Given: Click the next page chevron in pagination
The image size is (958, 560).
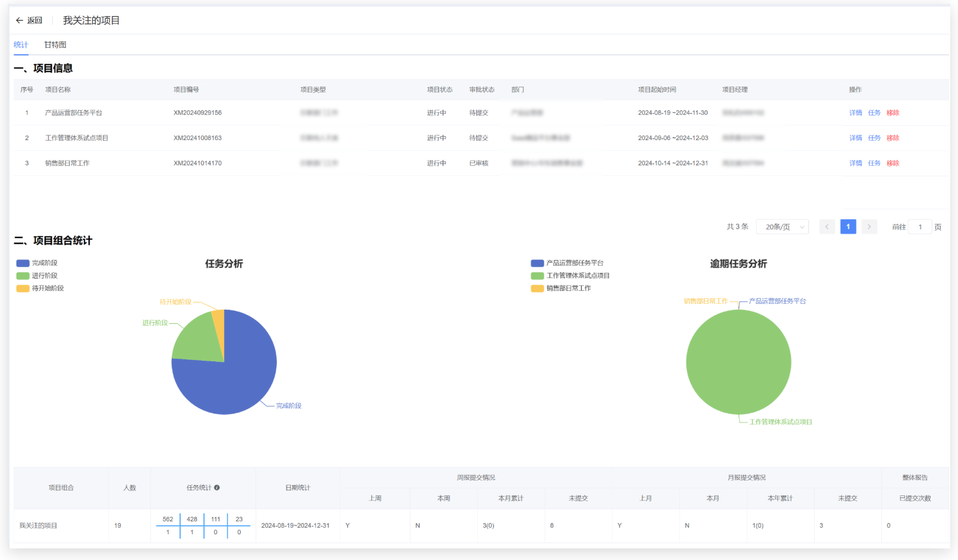Looking at the screenshot, I should point(869,226).
